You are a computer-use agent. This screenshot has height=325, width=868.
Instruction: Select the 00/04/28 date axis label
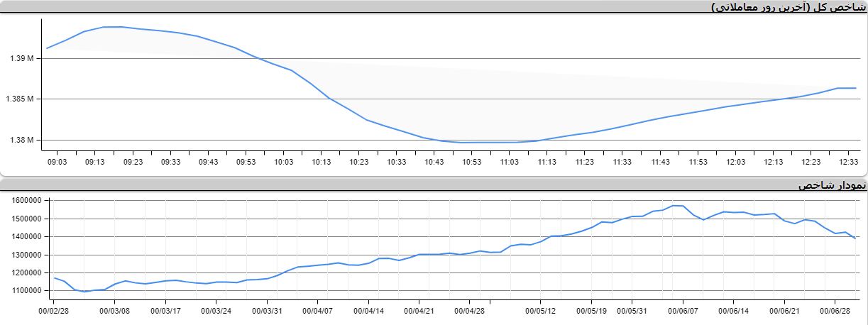470,310
